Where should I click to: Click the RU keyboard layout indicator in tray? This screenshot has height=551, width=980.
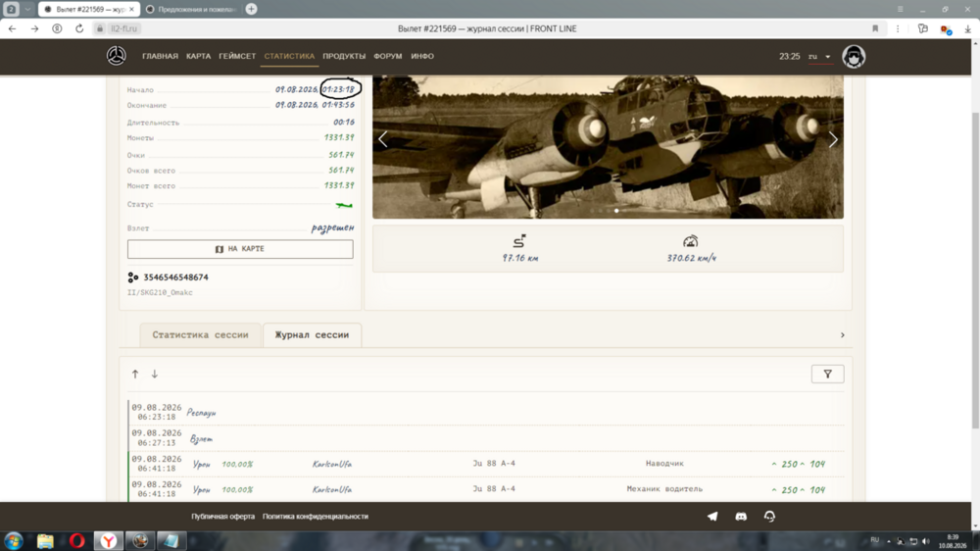point(874,540)
